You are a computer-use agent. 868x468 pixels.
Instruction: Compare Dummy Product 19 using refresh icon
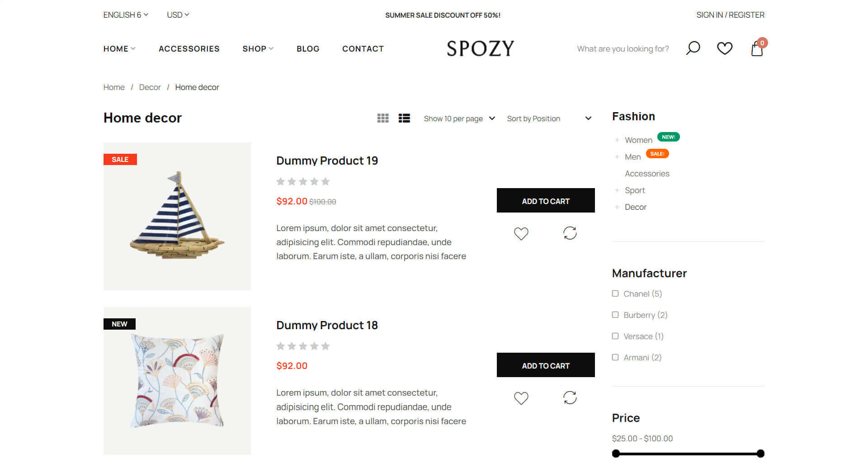(x=570, y=233)
